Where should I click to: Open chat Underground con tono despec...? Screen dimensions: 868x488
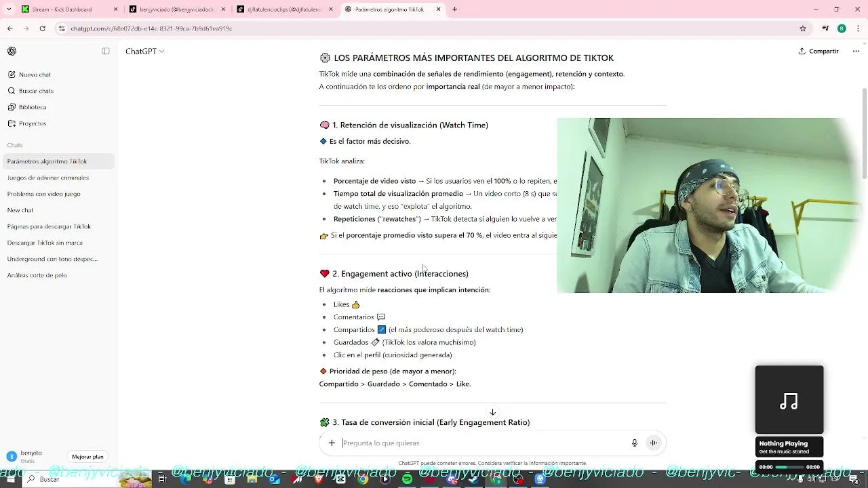pos(52,259)
